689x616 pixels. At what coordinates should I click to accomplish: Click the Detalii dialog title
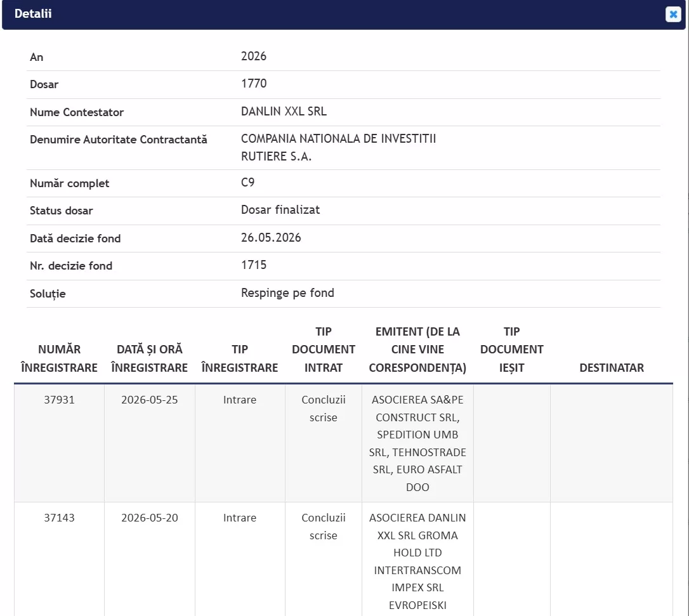tap(33, 13)
